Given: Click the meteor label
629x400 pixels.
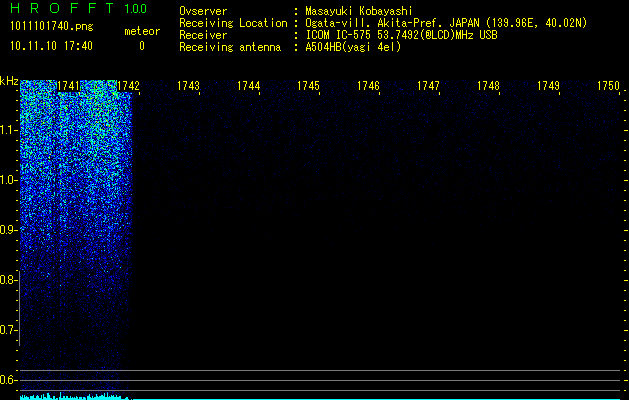Looking at the screenshot, I should [142, 31].
